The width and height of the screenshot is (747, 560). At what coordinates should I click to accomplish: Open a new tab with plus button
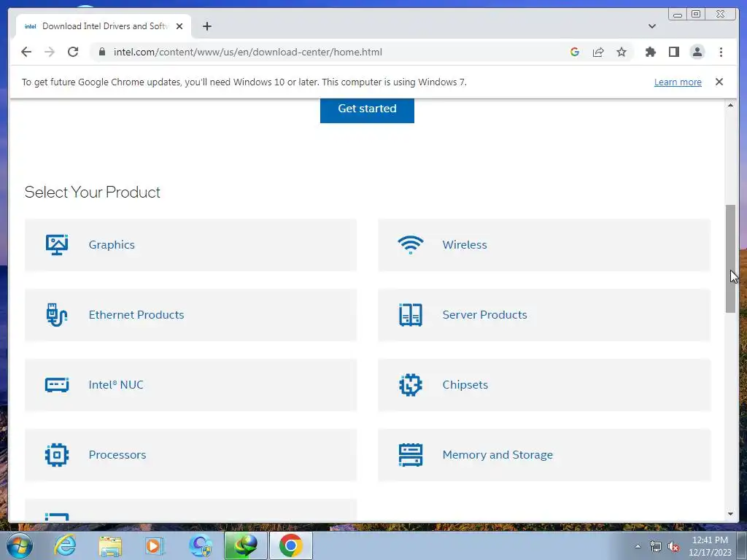coord(206,26)
